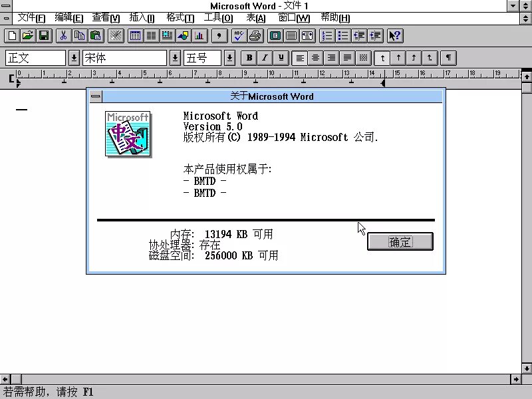
Task: Click the Microsoft 中文 Word logo image
Action: tap(128, 134)
